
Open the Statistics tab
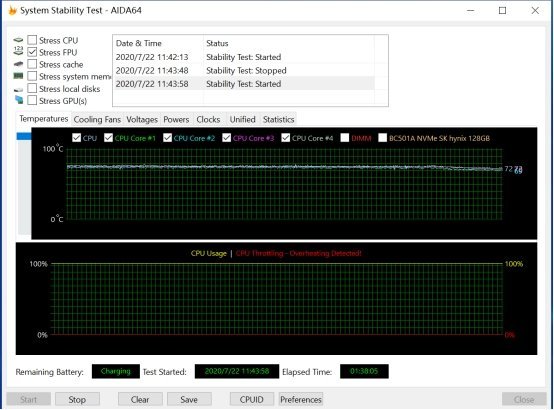click(x=278, y=119)
